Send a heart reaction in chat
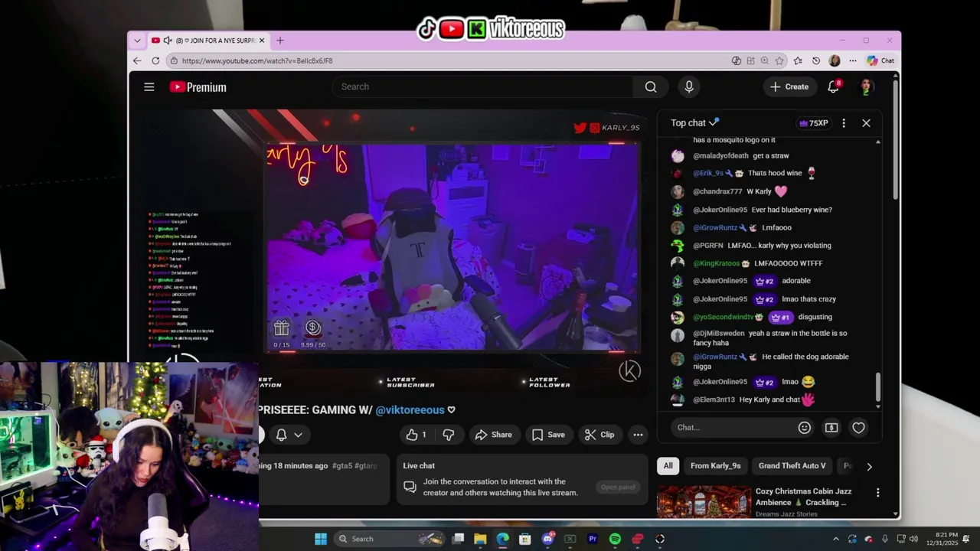The image size is (980, 551). click(x=858, y=428)
